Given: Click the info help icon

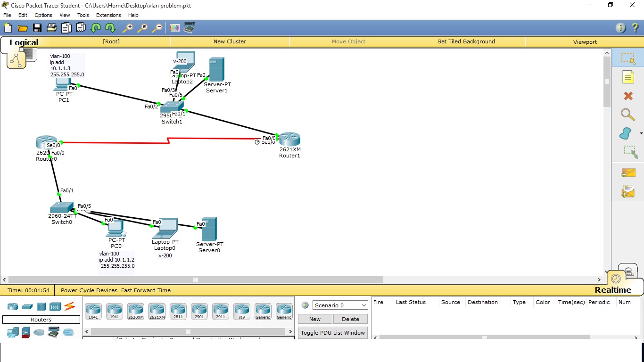Looking at the screenshot, I should pyautogui.click(x=621, y=28).
